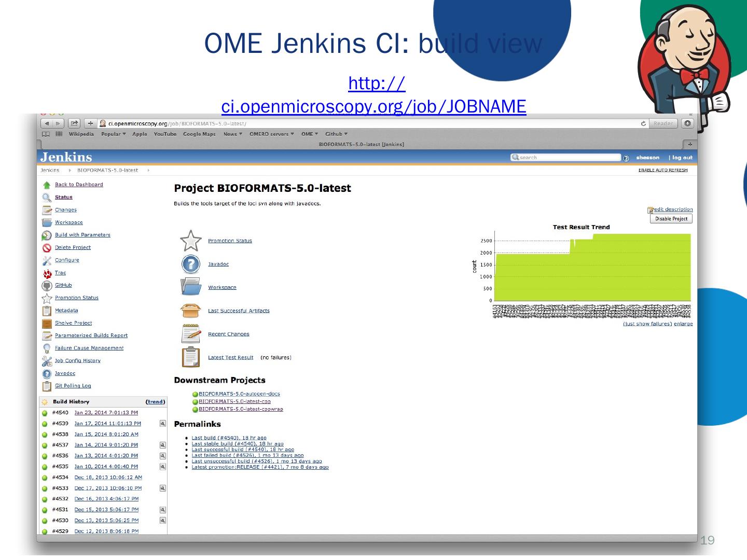This screenshot has width=747, height=560.
Task: Click the Latest Test Result clipboard icon
Action: (191, 357)
